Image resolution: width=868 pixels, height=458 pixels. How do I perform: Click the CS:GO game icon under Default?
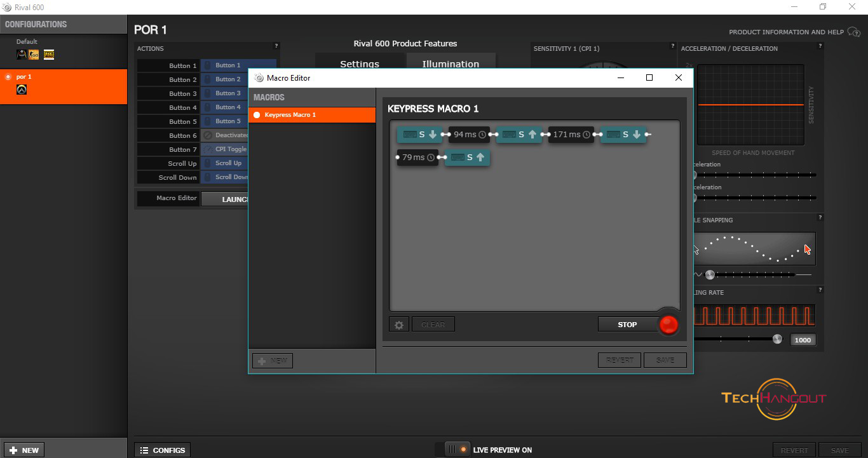point(34,55)
